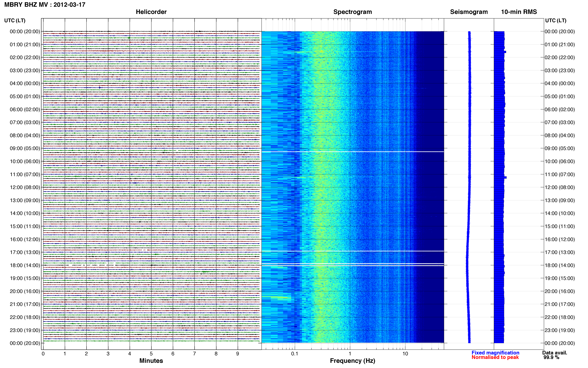The height and width of the screenshot is (368, 588).
Task: Click the 'Frequency (Hz)' axis title
Action: [352, 361]
